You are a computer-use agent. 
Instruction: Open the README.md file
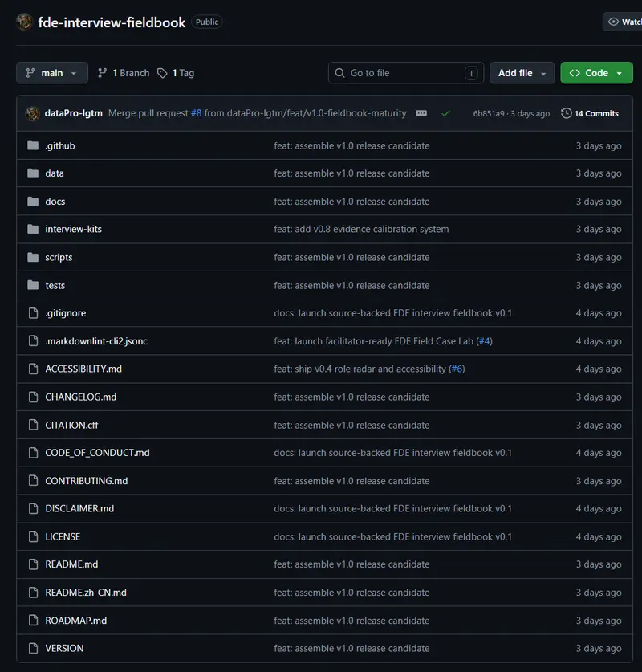pos(71,564)
